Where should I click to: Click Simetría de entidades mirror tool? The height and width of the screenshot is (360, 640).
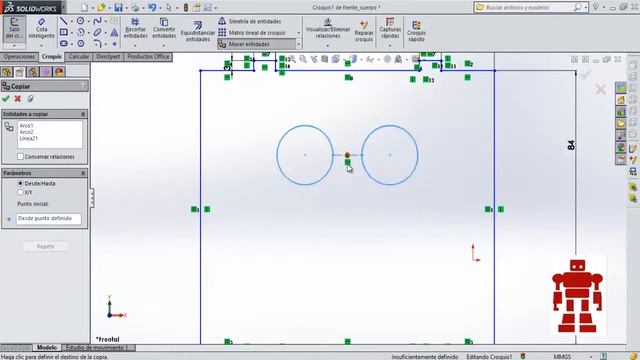250,21
